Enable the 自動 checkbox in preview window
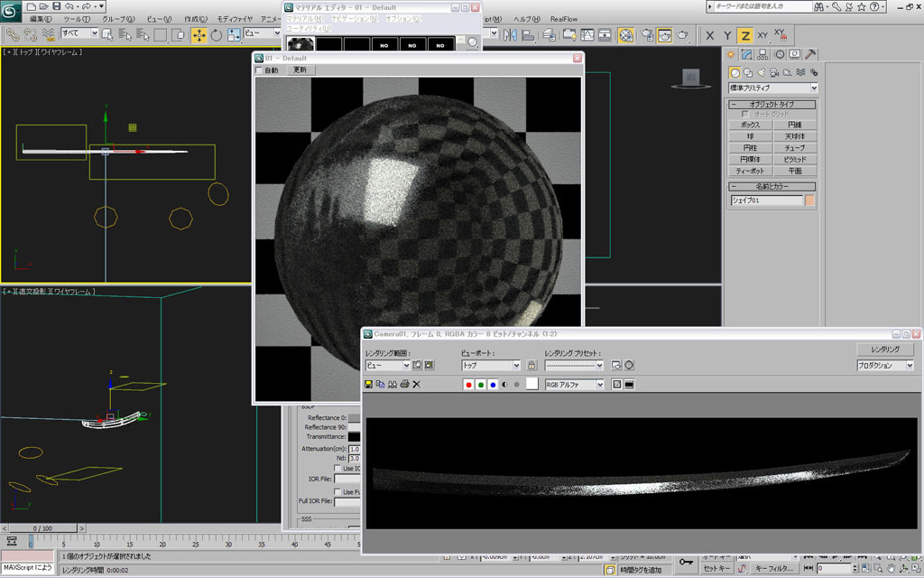 (x=261, y=70)
